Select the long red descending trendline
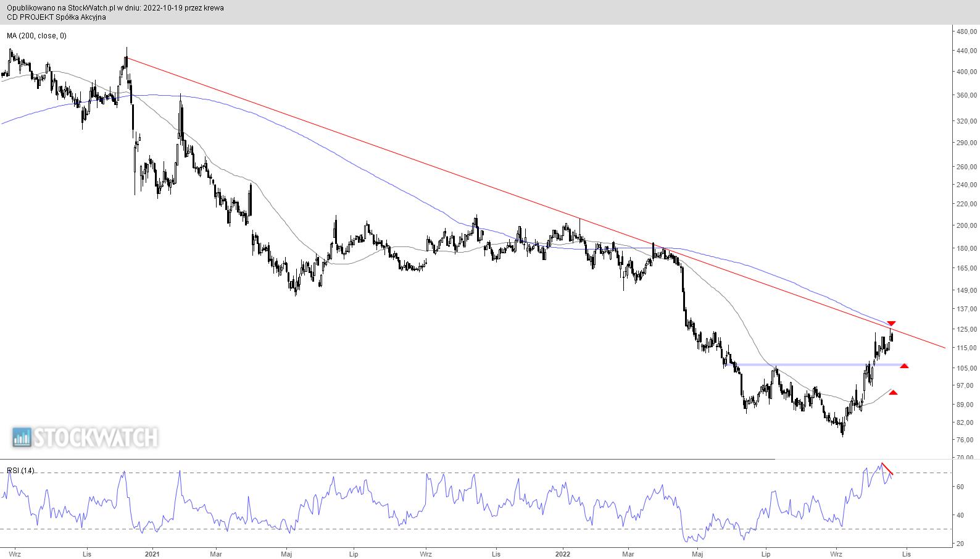 coord(535,202)
